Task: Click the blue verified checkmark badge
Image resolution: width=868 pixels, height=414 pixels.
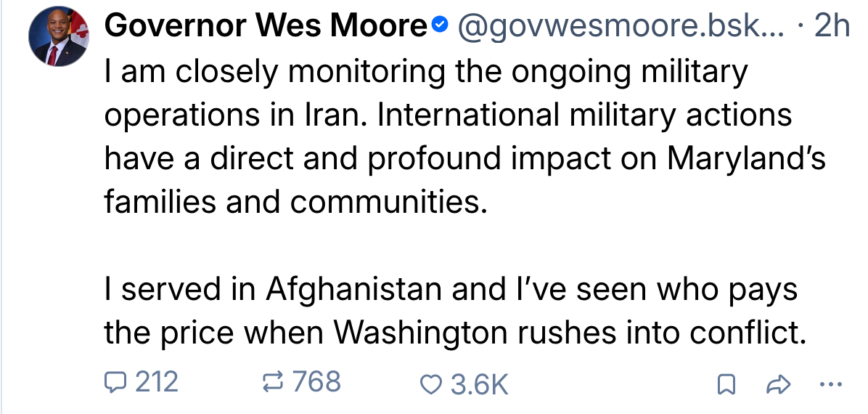Action: pos(438,27)
